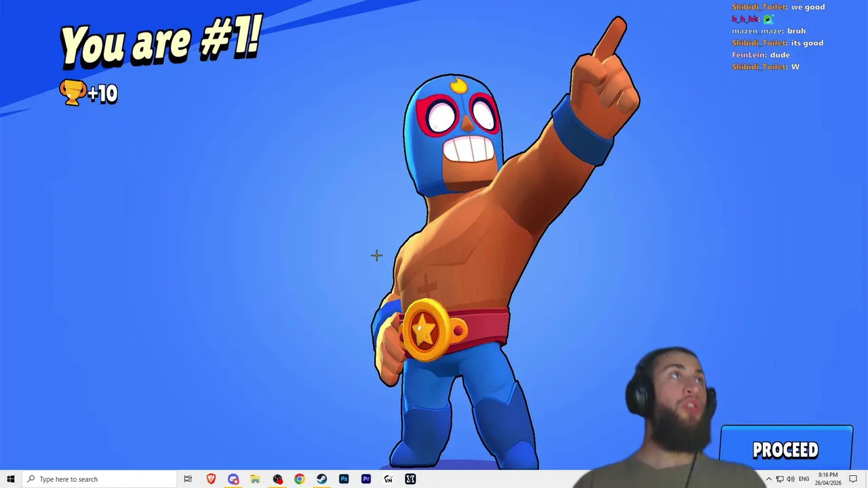The height and width of the screenshot is (488, 868).
Task: Click the 'You are #1!' headline
Action: pyautogui.click(x=161, y=42)
